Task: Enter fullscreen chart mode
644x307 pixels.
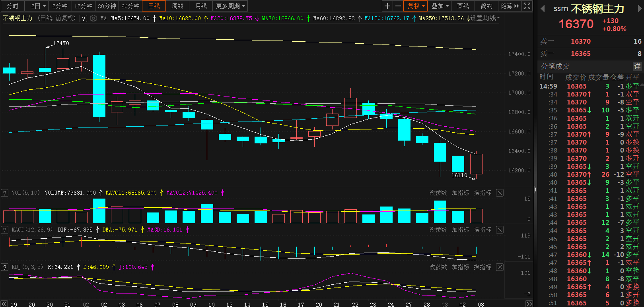Action: click(x=527, y=6)
